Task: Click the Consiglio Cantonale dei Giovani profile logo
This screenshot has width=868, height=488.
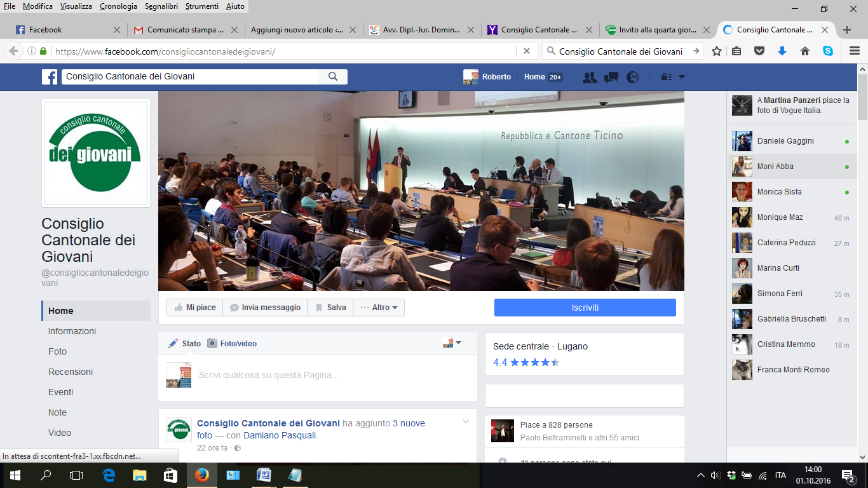Action: (95, 152)
